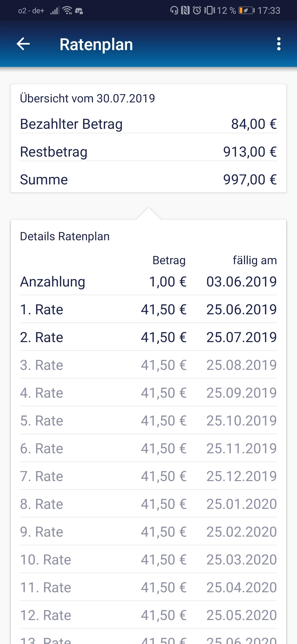Tap the back arrow icon

pyautogui.click(x=23, y=44)
